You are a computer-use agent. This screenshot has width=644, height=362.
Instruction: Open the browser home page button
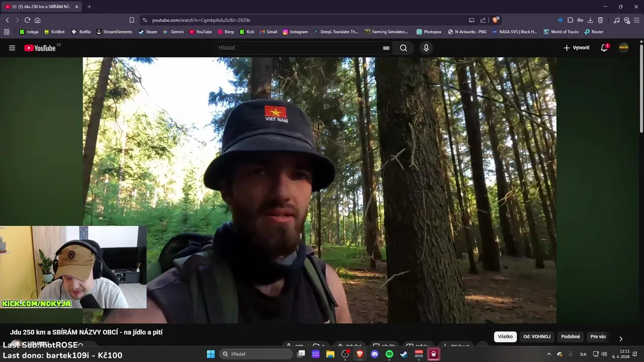pyautogui.click(x=37, y=20)
